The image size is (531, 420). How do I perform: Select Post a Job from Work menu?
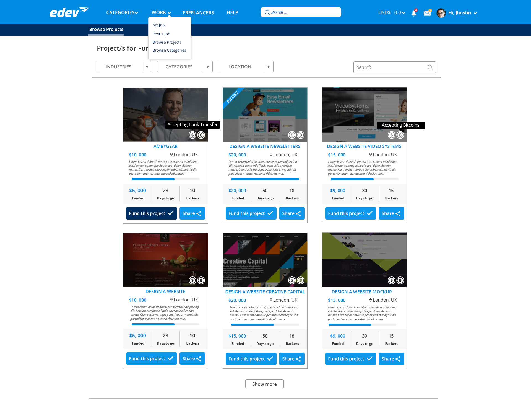[x=161, y=34]
